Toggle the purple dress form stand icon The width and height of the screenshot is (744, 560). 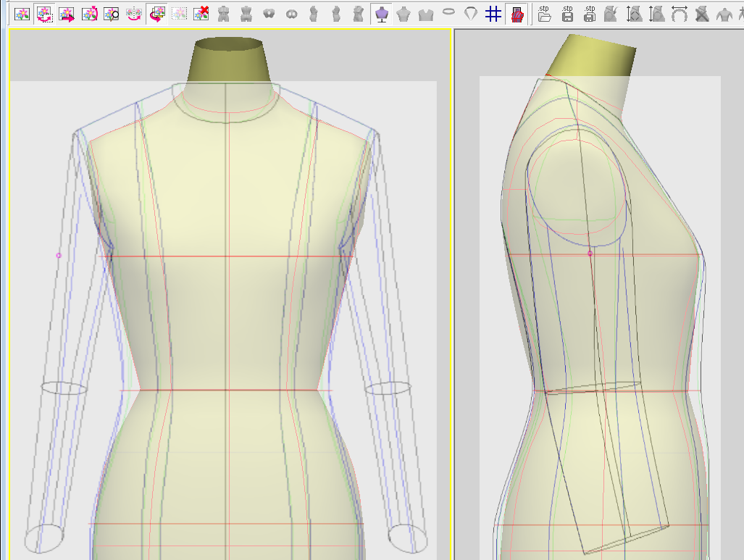381,14
